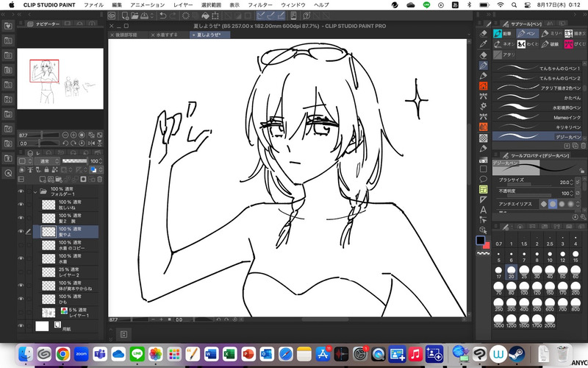Hide the 髪2 腕 layer

pyautogui.click(x=21, y=218)
